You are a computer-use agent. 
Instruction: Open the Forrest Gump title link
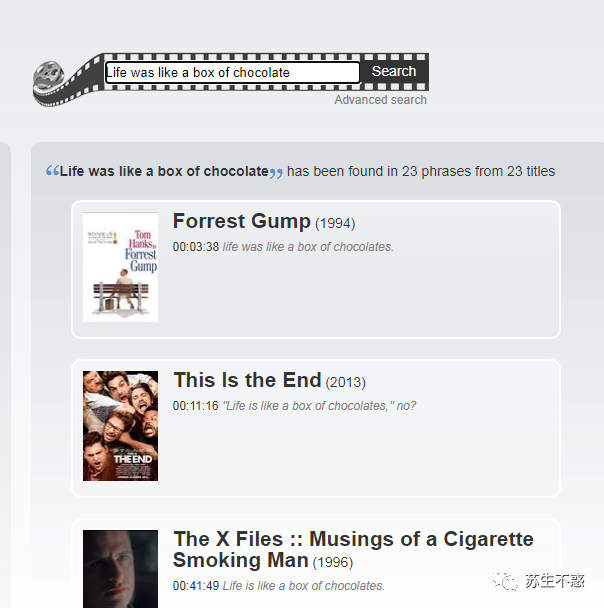click(242, 221)
